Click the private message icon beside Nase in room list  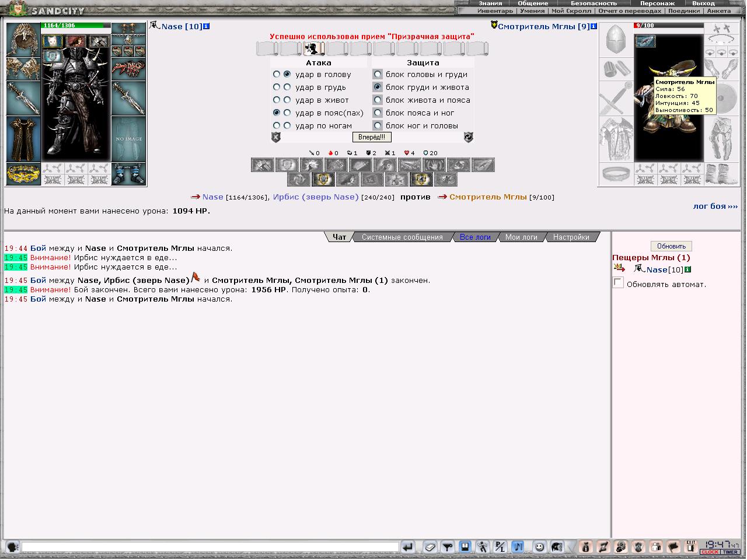tap(619, 268)
